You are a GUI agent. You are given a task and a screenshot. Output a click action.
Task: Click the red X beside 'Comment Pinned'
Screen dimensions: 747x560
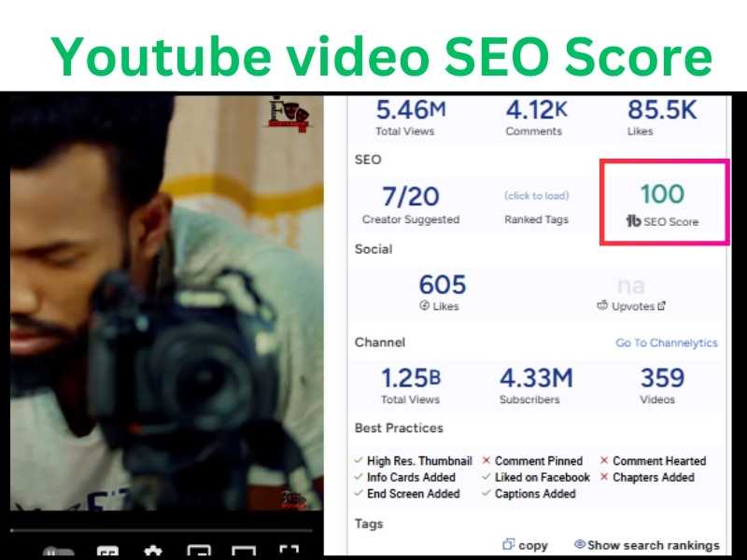pyautogui.click(x=486, y=460)
